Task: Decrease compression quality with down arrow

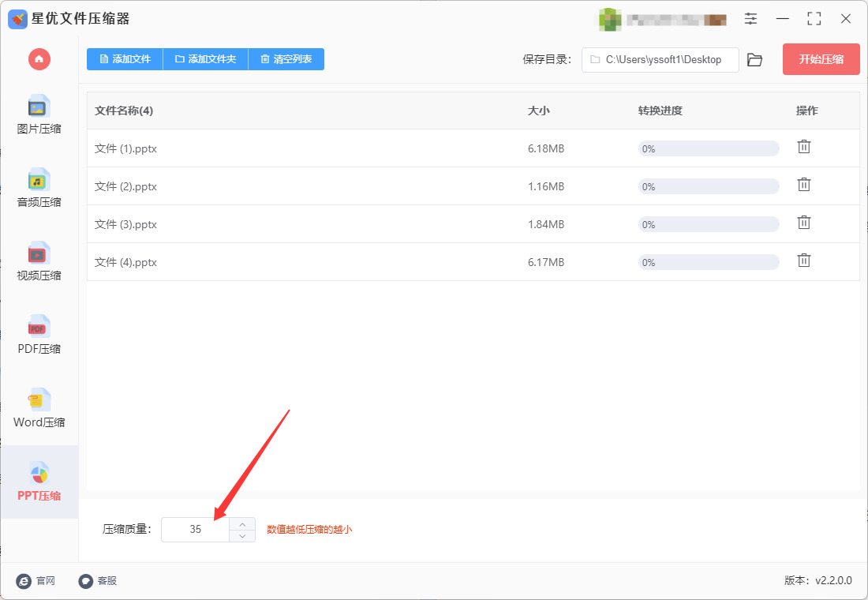Action: pos(242,536)
